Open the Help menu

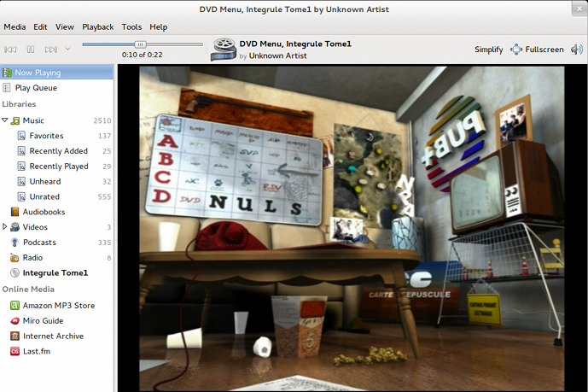pyautogui.click(x=158, y=27)
